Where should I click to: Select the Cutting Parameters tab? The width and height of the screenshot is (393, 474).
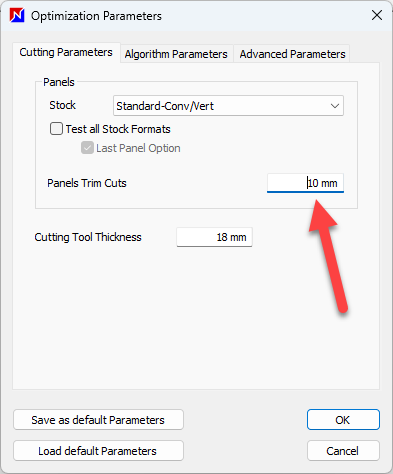click(x=66, y=52)
